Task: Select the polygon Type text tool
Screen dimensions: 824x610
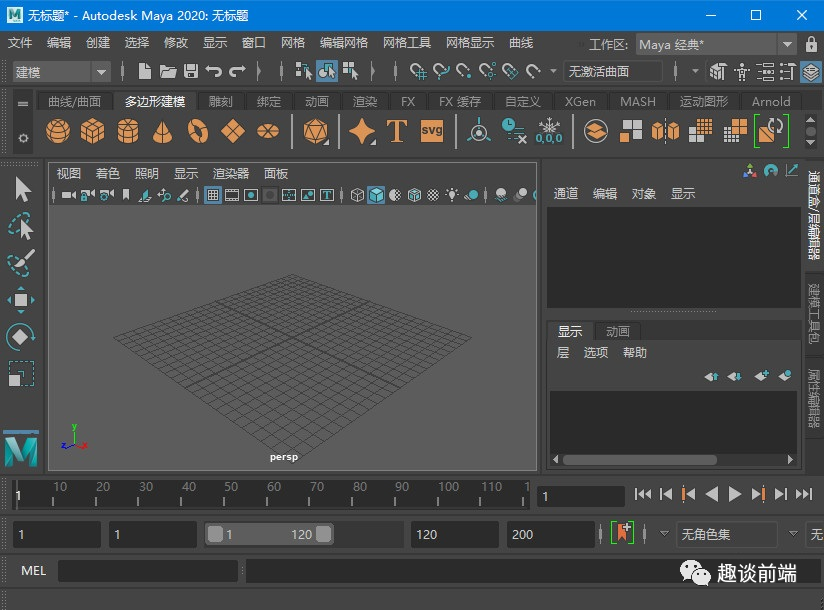Action: click(397, 131)
